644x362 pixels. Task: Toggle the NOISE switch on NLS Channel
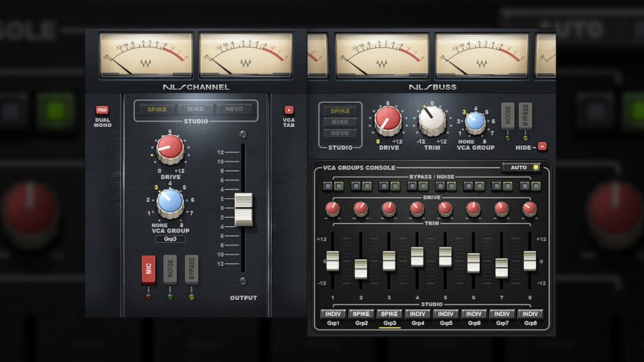tap(170, 269)
